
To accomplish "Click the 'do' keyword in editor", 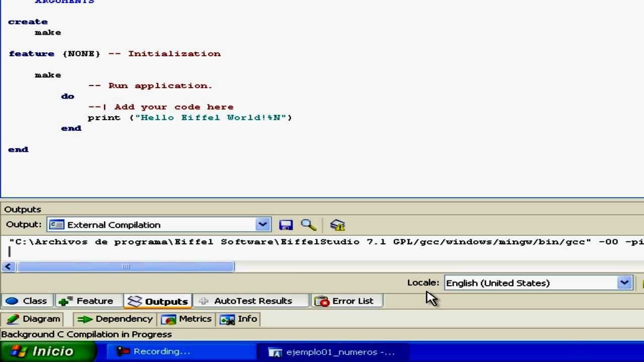I will pos(67,96).
